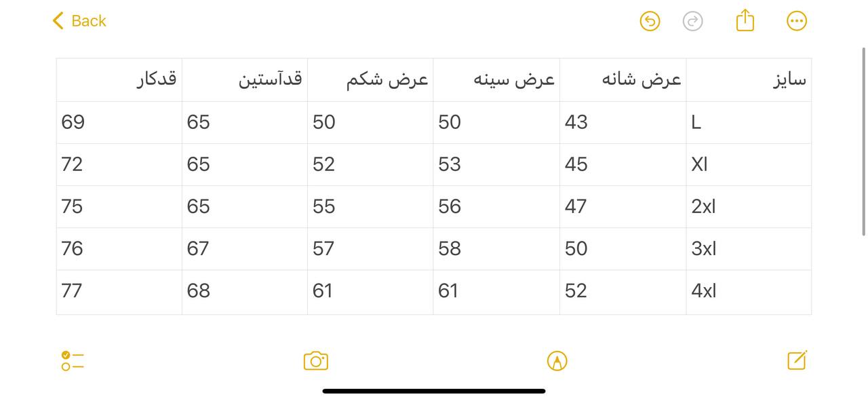Insert a checklist using the checklist icon

(72, 361)
